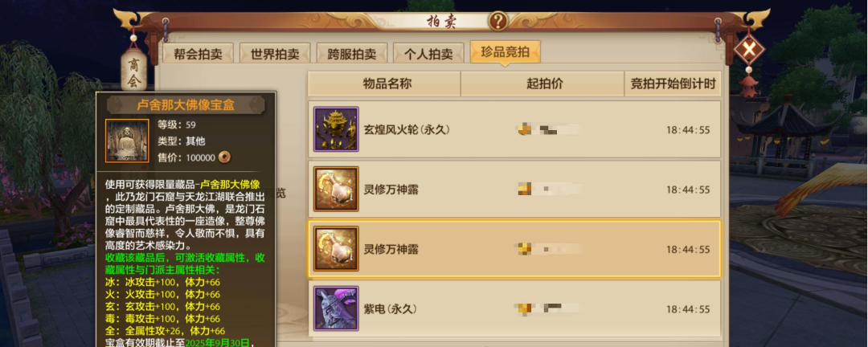This screenshot has width=868, height=347.
Task: Click the highlighted 灵修万神露 item icon
Action: (x=336, y=249)
